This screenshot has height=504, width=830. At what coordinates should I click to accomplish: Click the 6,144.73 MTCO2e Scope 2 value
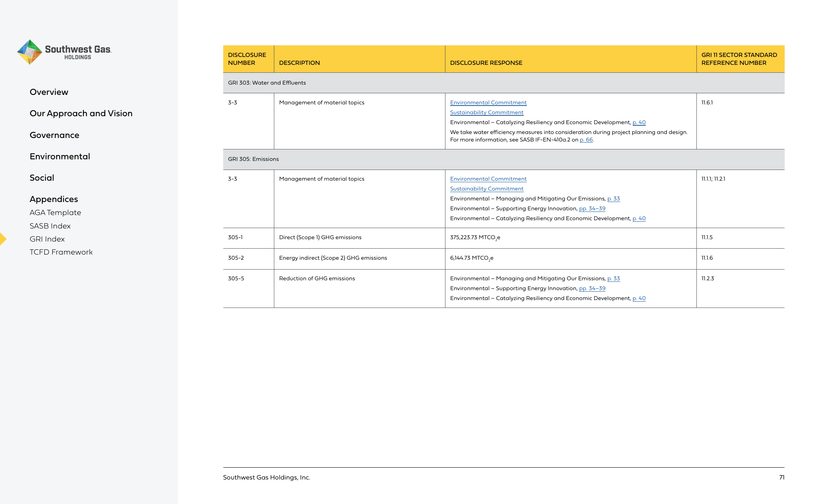click(472, 258)
